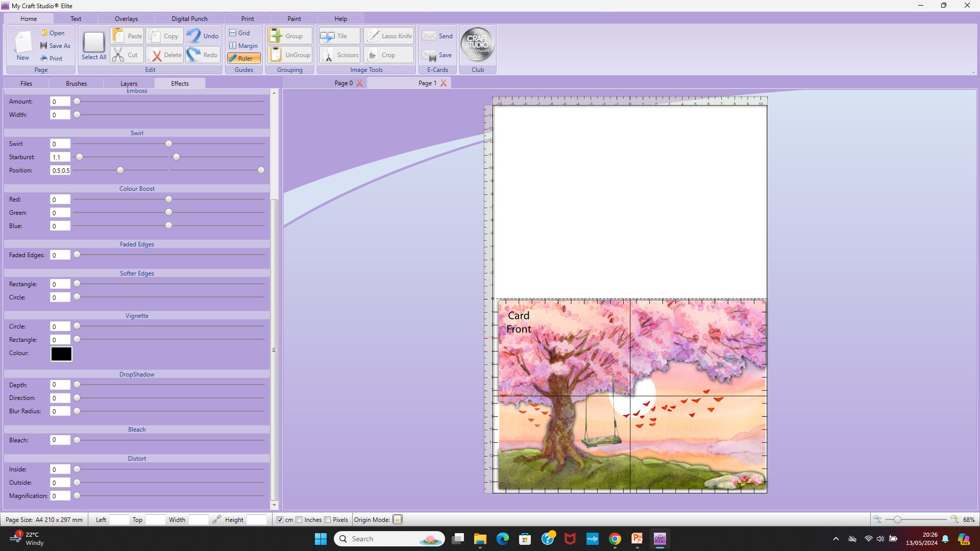
Task: Toggle the Ruler guide
Action: coord(244,59)
